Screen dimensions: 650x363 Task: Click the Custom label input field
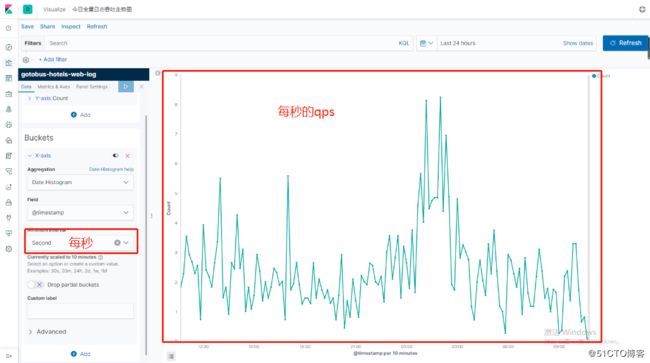(x=80, y=310)
